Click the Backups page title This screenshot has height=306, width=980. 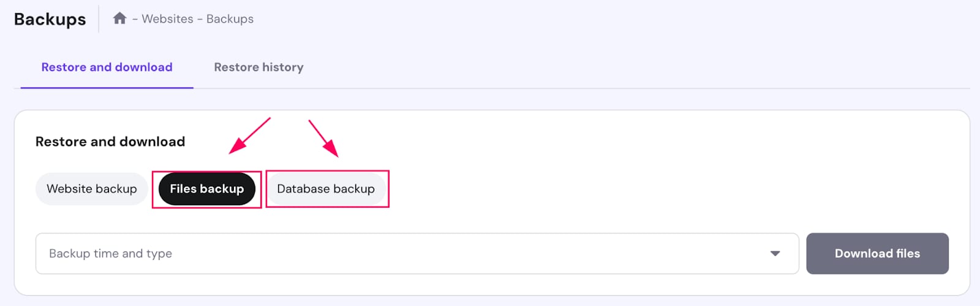pyautogui.click(x=50, y=19)
